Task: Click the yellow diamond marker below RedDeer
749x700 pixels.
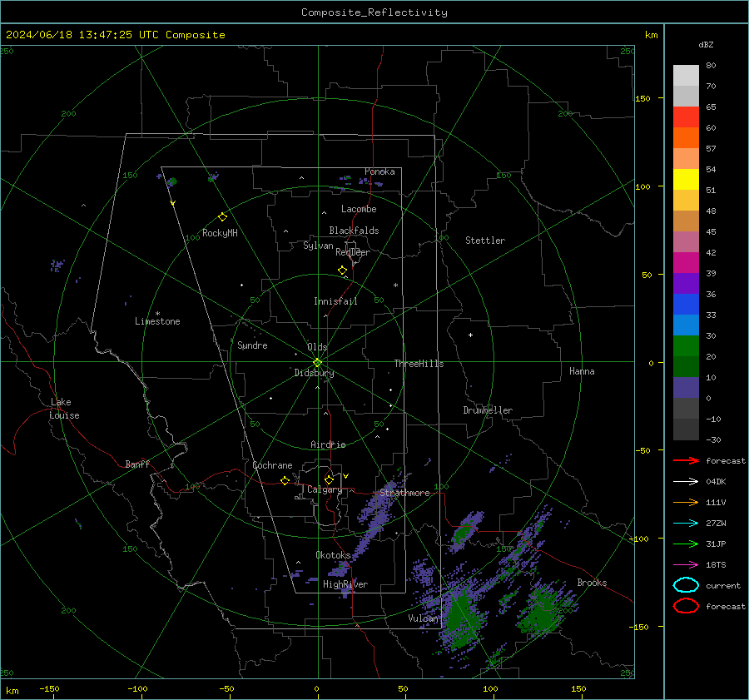Action: click(x=342, y=271)
